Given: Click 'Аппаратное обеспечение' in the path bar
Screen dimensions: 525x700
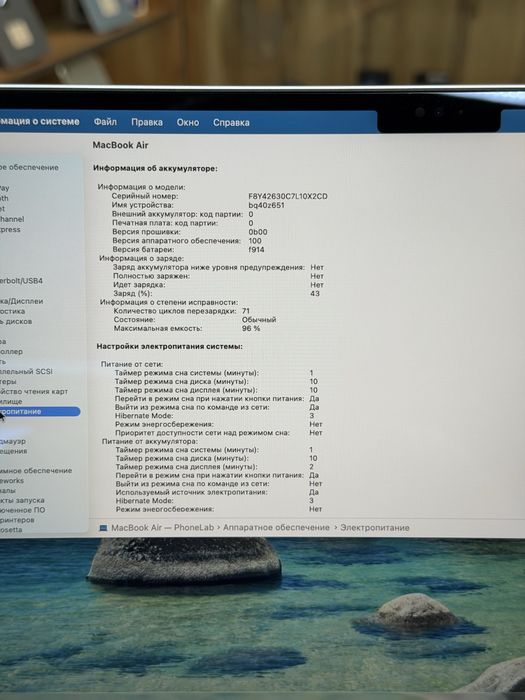Looking at the screenshot, I should tap(276, 528).
